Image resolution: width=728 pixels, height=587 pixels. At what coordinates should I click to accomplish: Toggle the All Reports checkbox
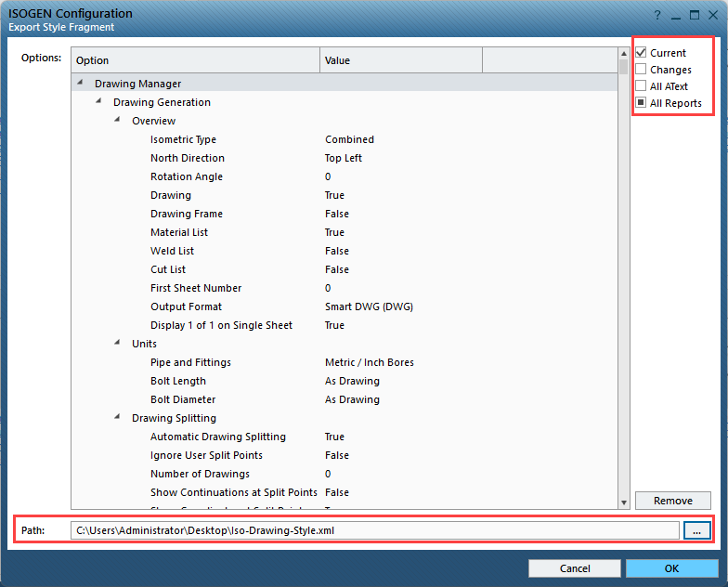(x=641, y=103)
